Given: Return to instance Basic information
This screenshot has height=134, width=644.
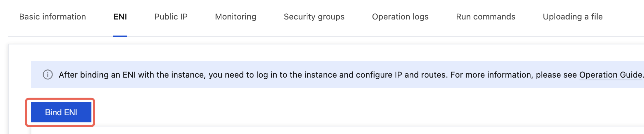Looking at the screenshot, I should 53,17.
